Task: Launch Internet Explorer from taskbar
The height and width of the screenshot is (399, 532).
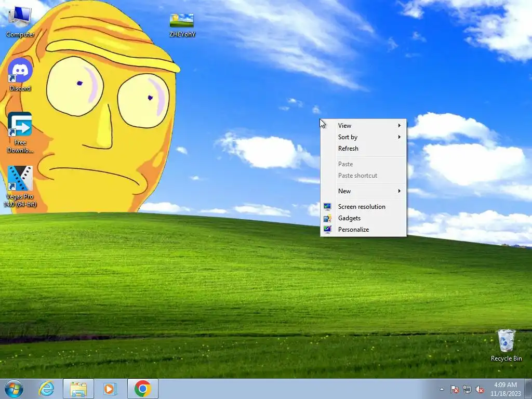Action: click(46, 389)
